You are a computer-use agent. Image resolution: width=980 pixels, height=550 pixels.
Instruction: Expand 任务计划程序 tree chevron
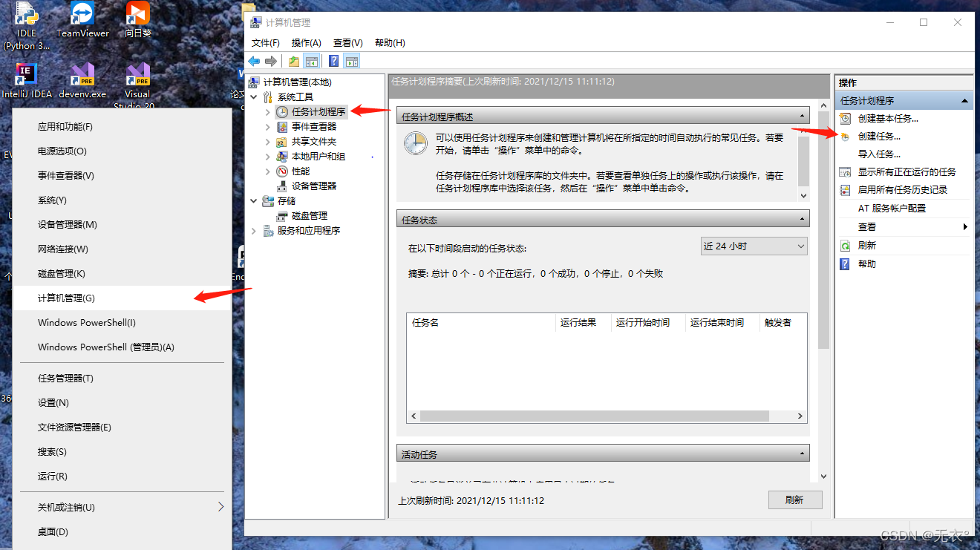268,111
